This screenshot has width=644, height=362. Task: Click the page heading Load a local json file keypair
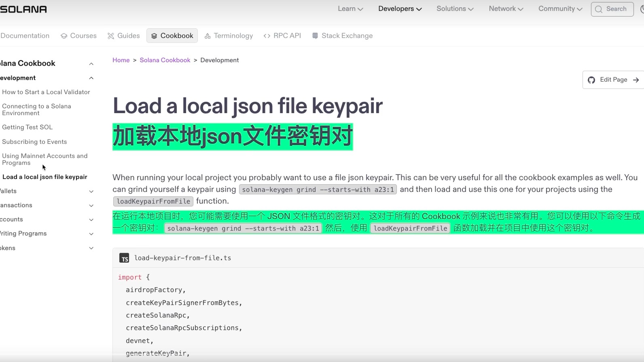(x=248, y=106)
